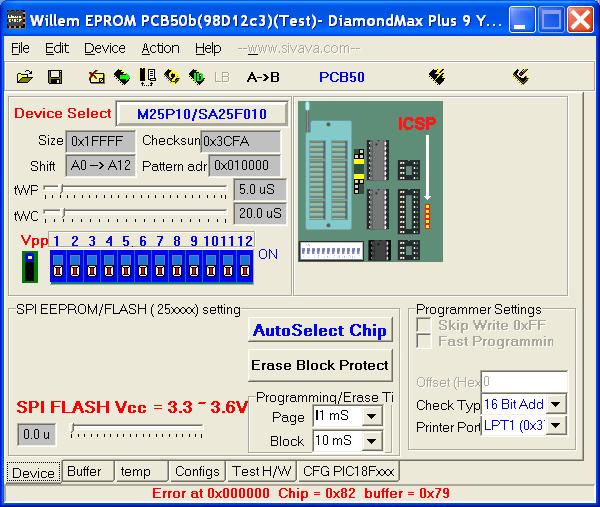
Task: Switch to the Test H/W tab
Action: click(261, 471)
